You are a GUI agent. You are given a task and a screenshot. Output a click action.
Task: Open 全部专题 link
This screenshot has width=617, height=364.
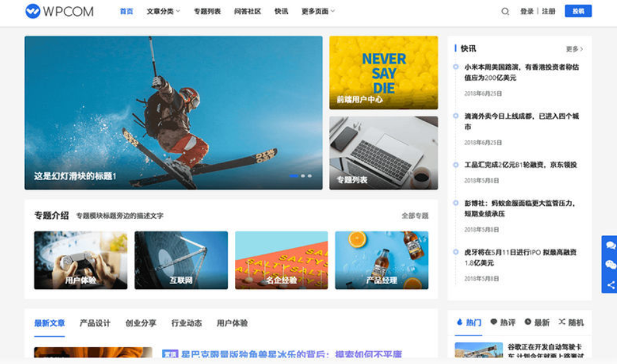pos(415,216)
